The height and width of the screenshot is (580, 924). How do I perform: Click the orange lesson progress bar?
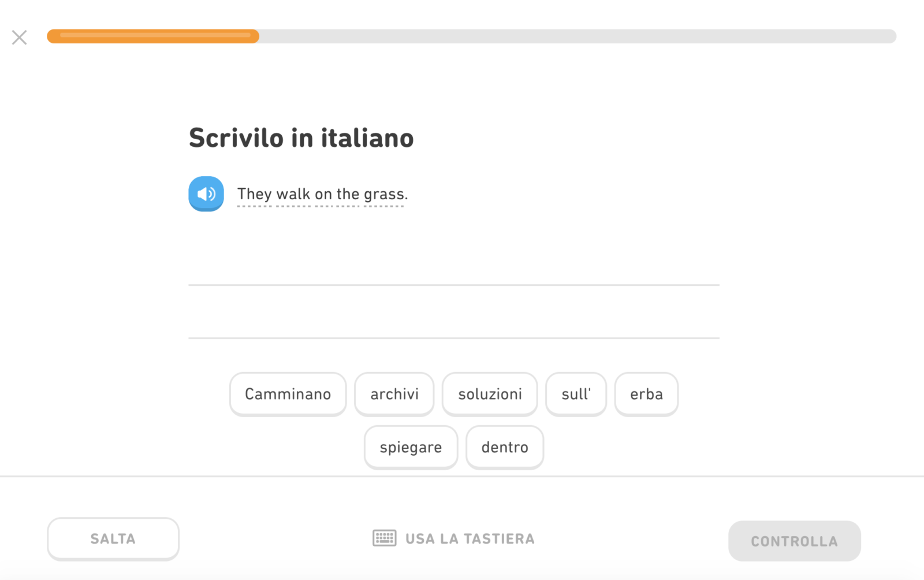pyautogui.click(x=153, y=36)
